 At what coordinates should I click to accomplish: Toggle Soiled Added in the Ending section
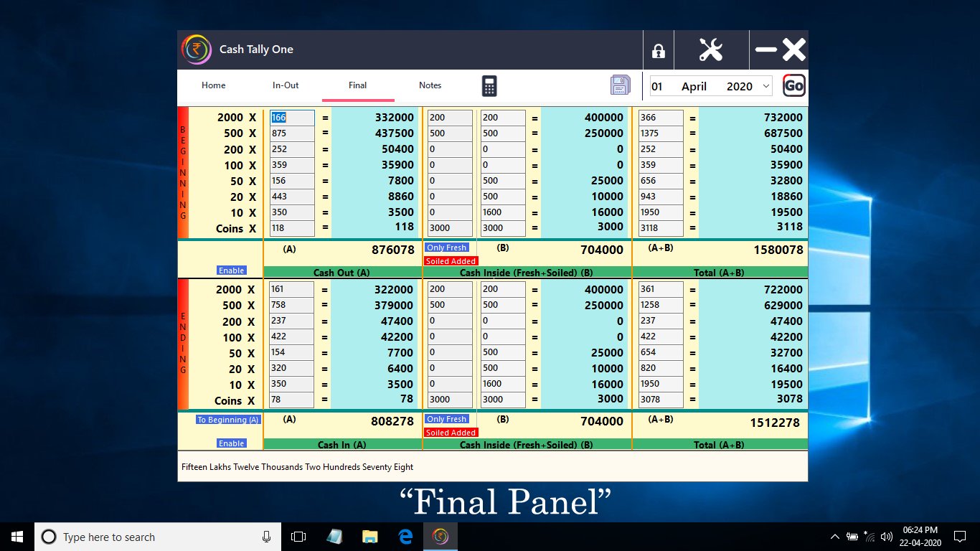pyautogui.click(x=451, y=432)
